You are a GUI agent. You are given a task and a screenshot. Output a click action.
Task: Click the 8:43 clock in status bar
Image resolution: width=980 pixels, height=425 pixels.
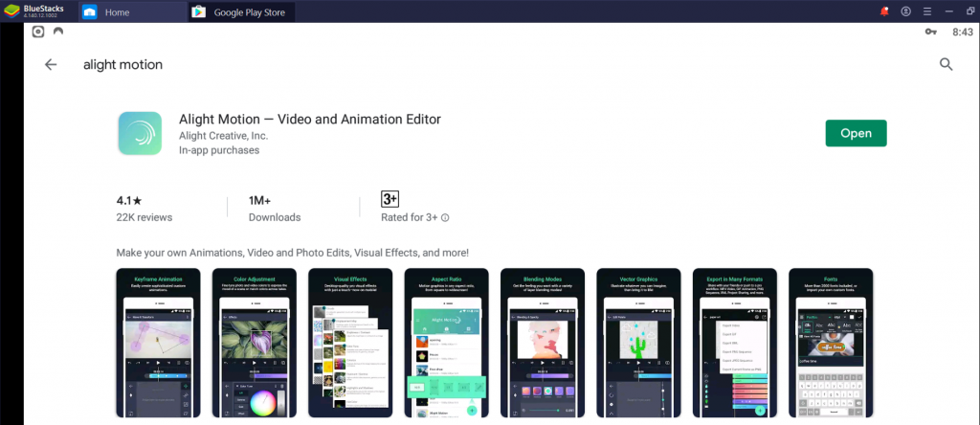coord(963,32)
